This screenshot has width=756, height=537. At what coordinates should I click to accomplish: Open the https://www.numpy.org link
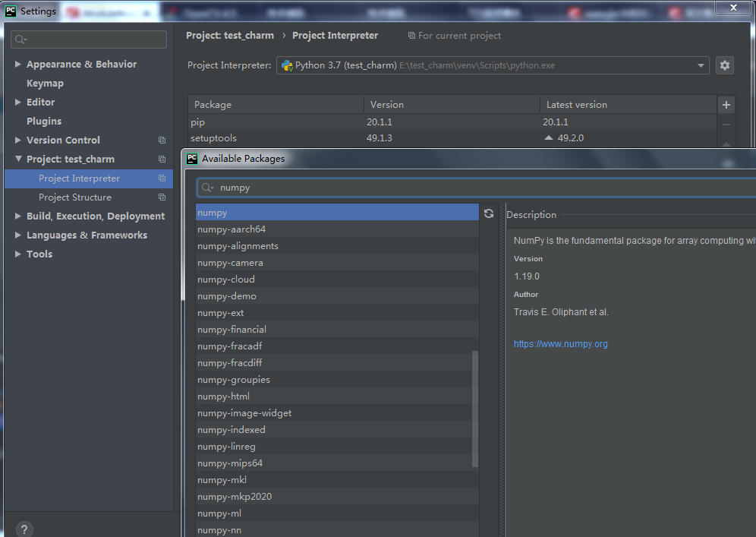pyautogui.click(x=560, y=343)
